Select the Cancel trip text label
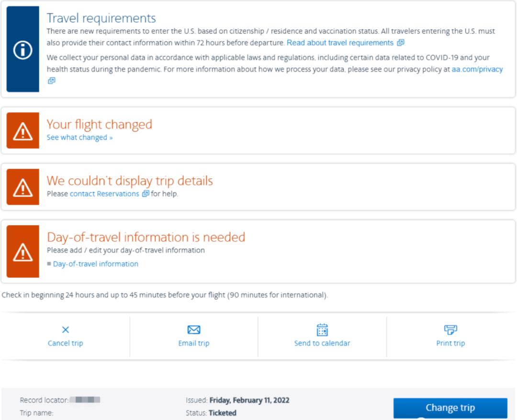The image size is (517, 420). point(66,343)
